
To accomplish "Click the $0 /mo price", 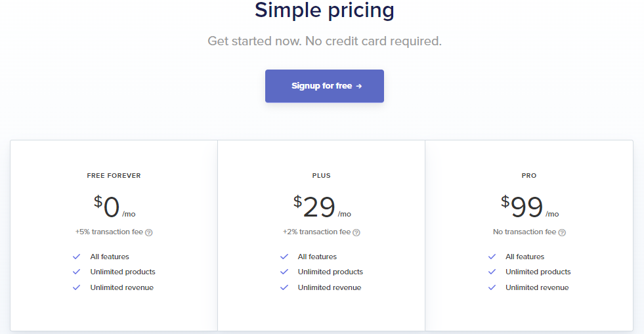I will (114, 207).
